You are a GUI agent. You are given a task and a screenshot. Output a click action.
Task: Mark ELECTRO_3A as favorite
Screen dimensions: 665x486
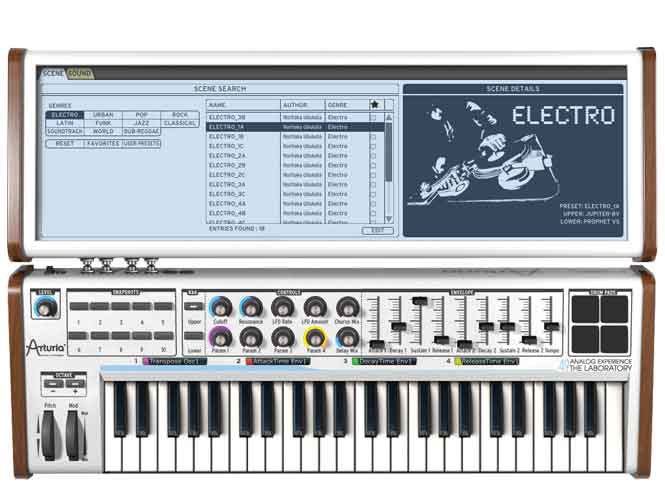(373, 185)
